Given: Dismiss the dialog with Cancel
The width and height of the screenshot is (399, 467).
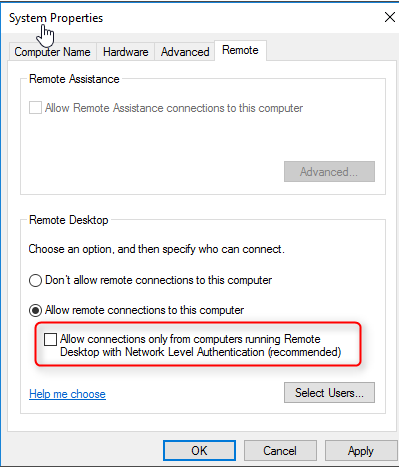Looking at the screenshot, I should (280, 451).
